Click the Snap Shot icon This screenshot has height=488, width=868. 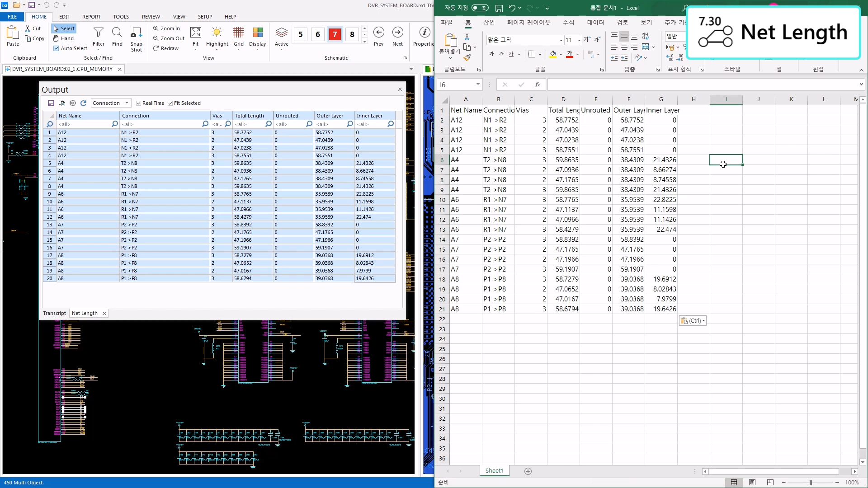136,33
